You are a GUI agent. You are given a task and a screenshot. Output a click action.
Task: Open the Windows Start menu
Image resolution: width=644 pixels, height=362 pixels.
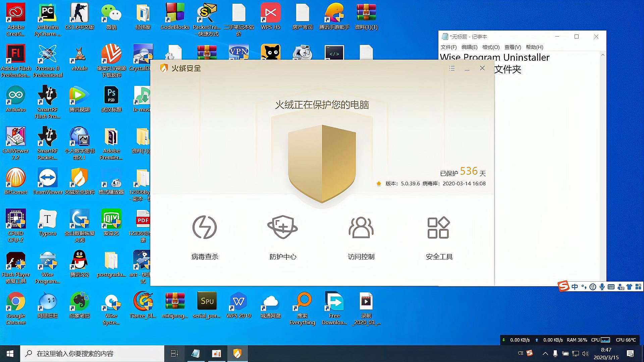(x=10, y=354)
